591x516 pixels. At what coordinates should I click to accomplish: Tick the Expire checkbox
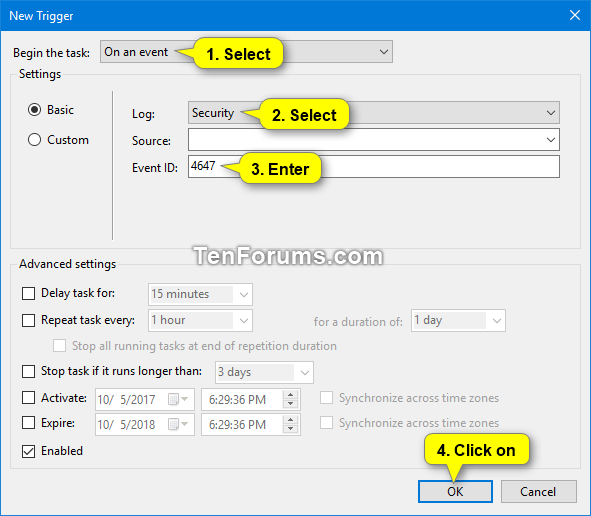click(x=28, y=423)
